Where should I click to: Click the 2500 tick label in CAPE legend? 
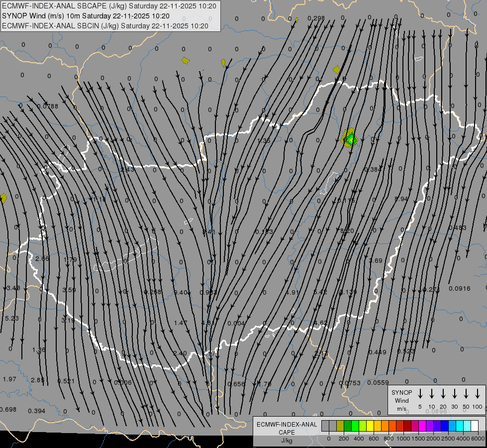pos(448,439)
